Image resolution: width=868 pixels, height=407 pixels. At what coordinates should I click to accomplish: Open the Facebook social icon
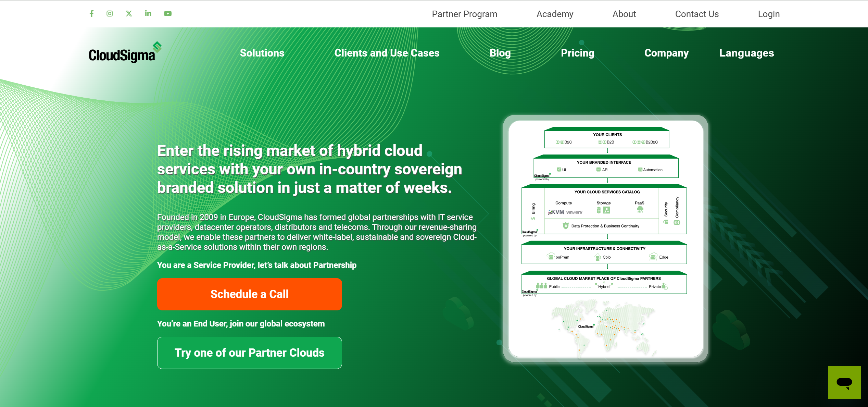[91, 14]
